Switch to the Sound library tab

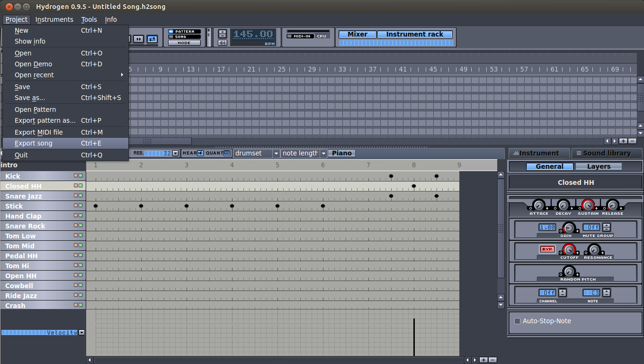click(607, 153)
